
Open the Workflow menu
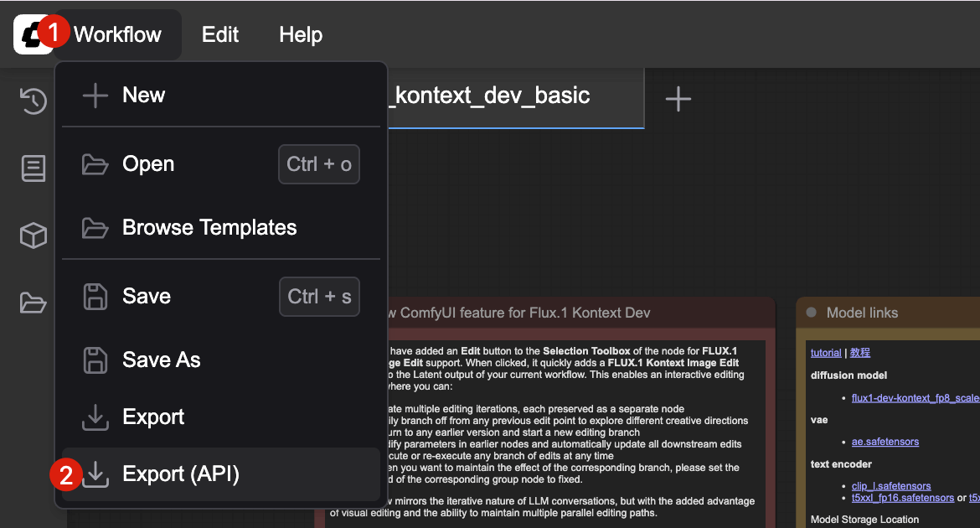117,34
